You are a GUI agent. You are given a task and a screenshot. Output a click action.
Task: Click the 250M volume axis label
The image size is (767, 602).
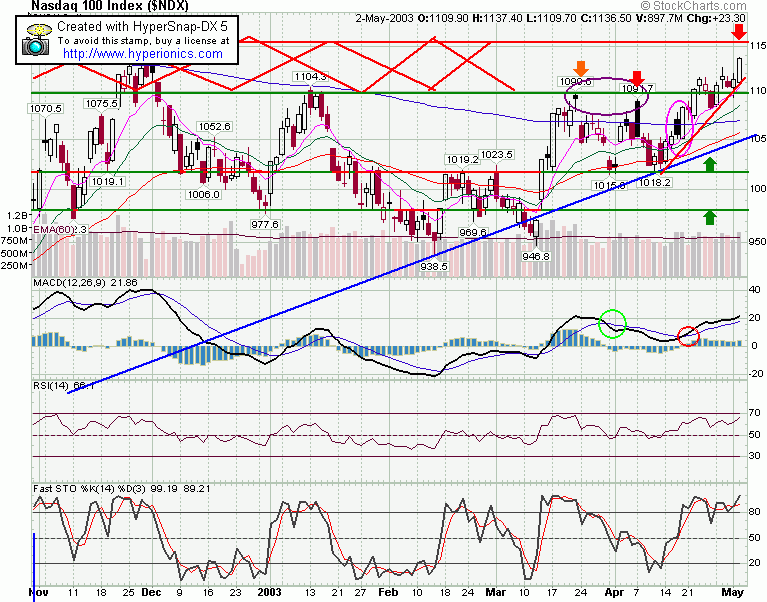tap(15, 266)
